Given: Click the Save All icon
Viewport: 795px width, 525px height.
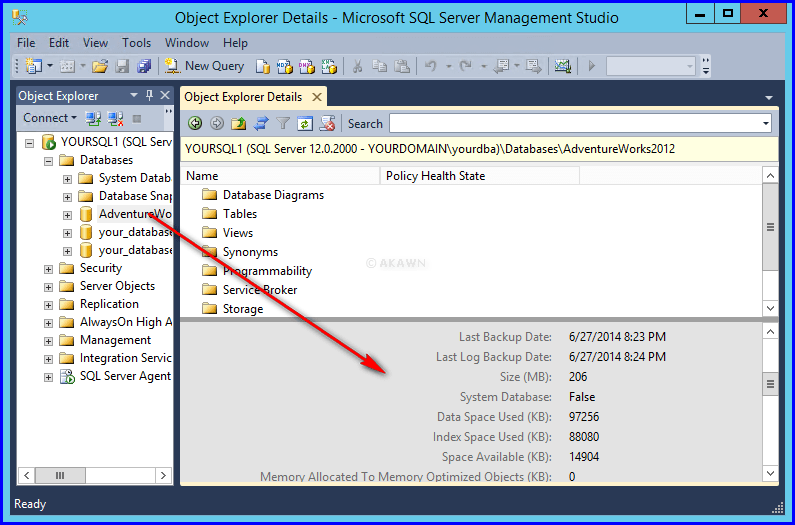Looking at the screenshot, I should [144, 66].
